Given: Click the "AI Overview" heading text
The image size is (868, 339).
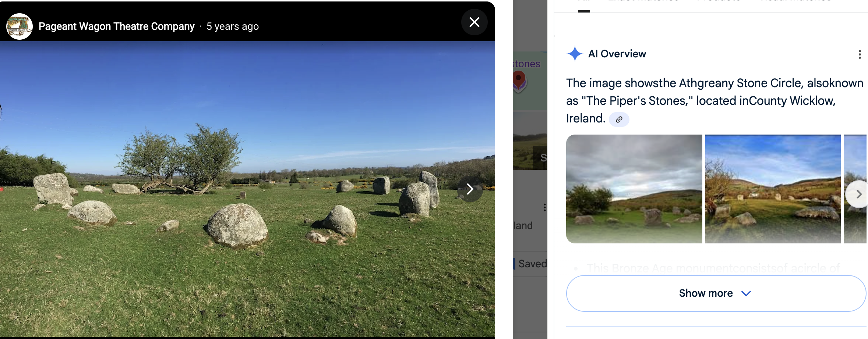Looking at the screenshot, I should (x=617, y=54).
